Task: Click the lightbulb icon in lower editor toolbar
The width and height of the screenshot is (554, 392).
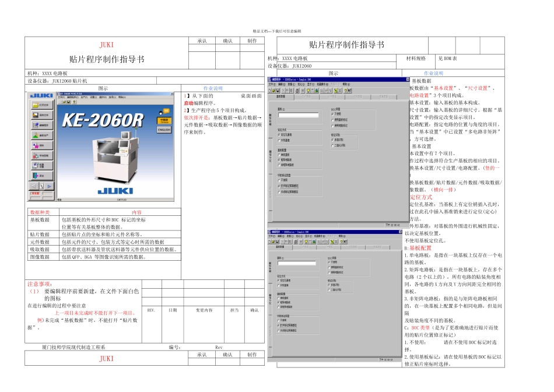Action: 306,242
